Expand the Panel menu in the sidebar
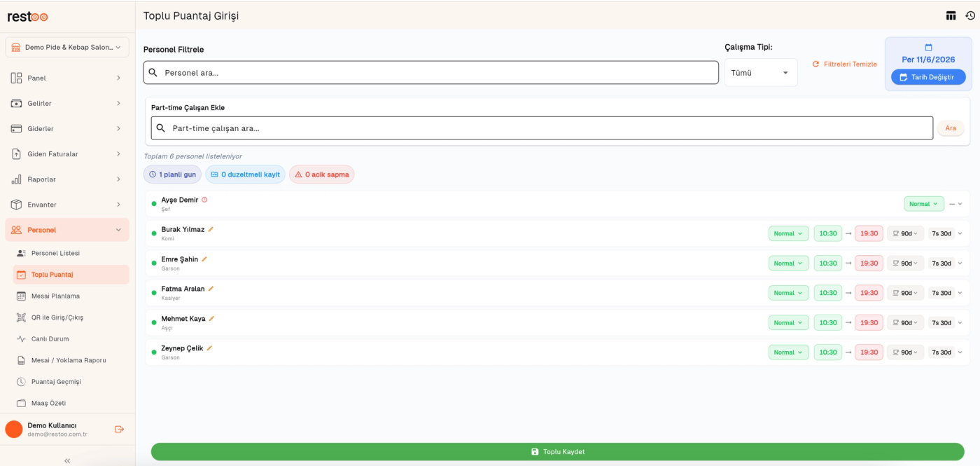This screenshot has height=466, width=980. coord(67,78)
